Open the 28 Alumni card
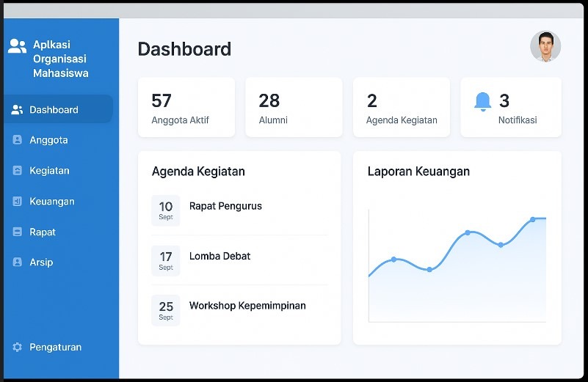Image resolution: width=588 pixels, height=382 pixels. click(x=294, y=107)
